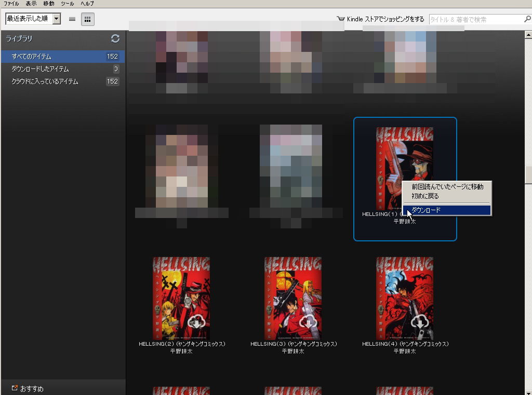532x395 pixels.
Task: Click the search magnifier icon
Action: pyautogui.click(x=528, y=19)
